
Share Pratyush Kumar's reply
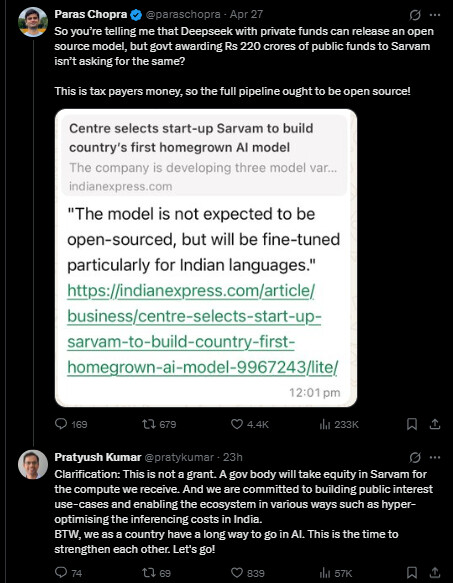(435, 573)
